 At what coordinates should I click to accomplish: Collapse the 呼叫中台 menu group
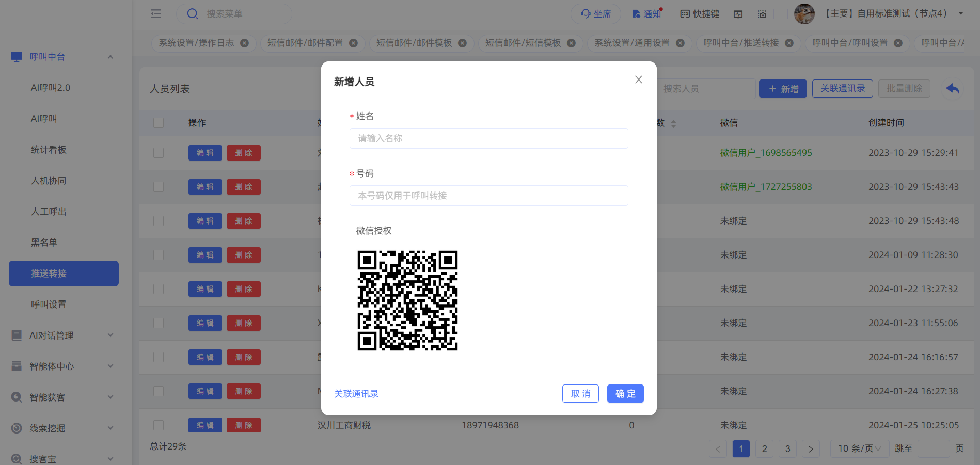click(110, 57)
